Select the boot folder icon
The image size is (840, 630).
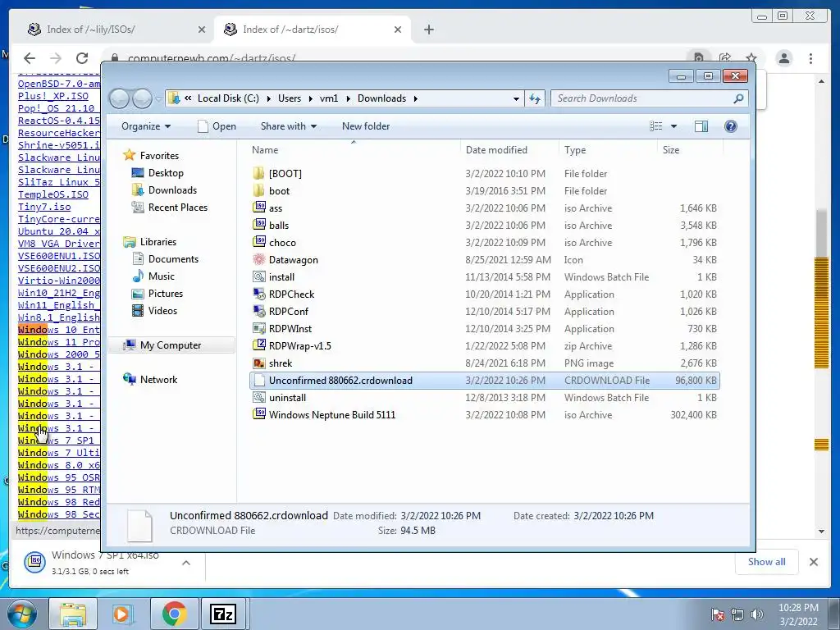click(x=258, y=190)
